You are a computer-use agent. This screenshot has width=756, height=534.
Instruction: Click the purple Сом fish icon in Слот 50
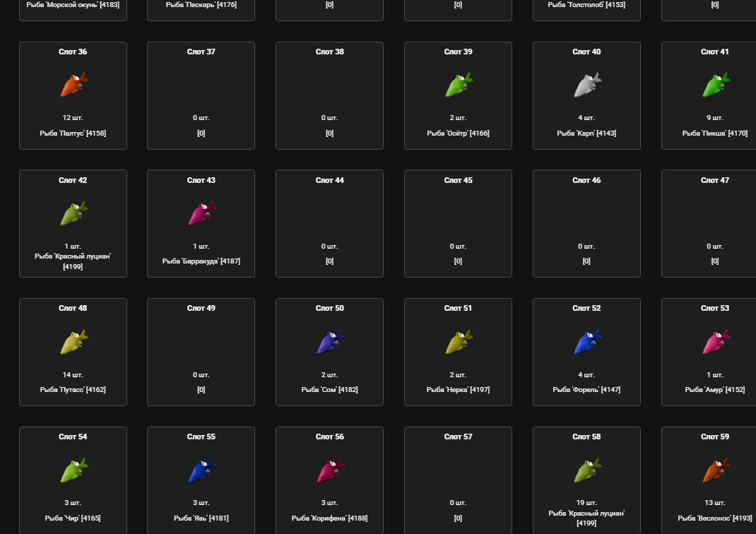pos(330,342)
